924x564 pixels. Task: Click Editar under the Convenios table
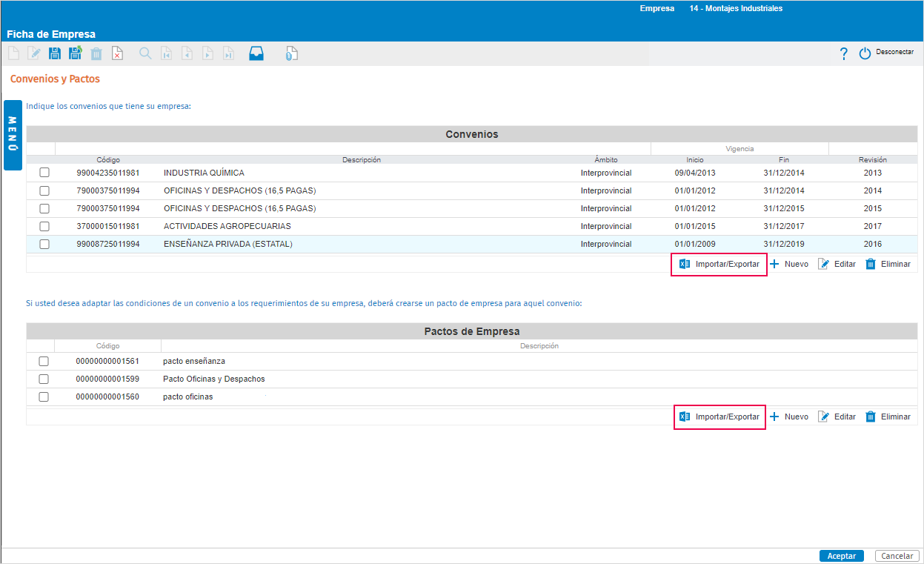point(837,264)
